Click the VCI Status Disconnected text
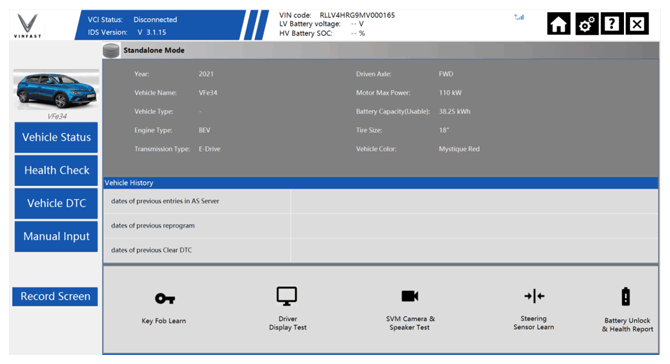 click(132, 20)
